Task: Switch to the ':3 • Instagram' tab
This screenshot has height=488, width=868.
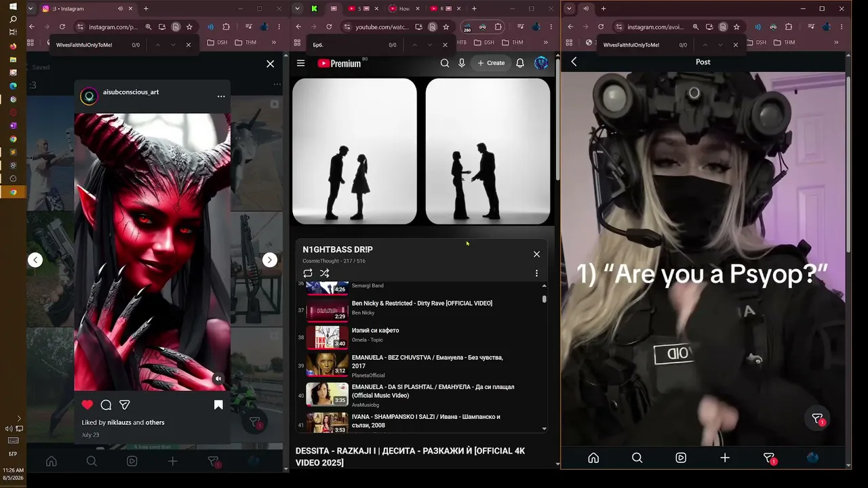Action: (x=88, y=9)
